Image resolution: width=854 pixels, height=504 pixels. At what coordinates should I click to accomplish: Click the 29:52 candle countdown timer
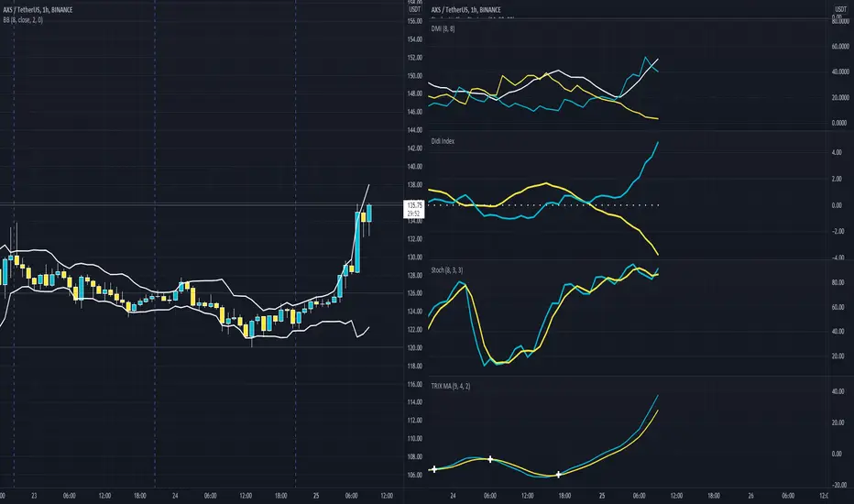pos(414,214)
